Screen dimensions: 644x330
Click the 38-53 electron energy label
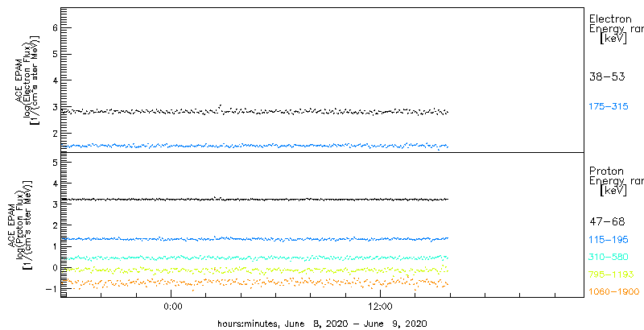click(607, 76)
